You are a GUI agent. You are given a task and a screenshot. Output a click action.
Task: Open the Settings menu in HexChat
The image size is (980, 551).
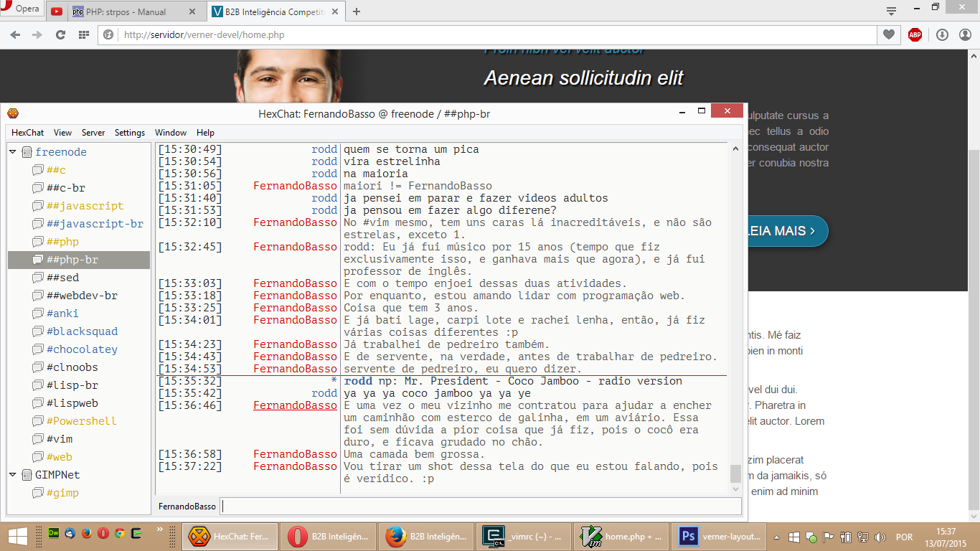pyautogui.click(x=130, y=133)
